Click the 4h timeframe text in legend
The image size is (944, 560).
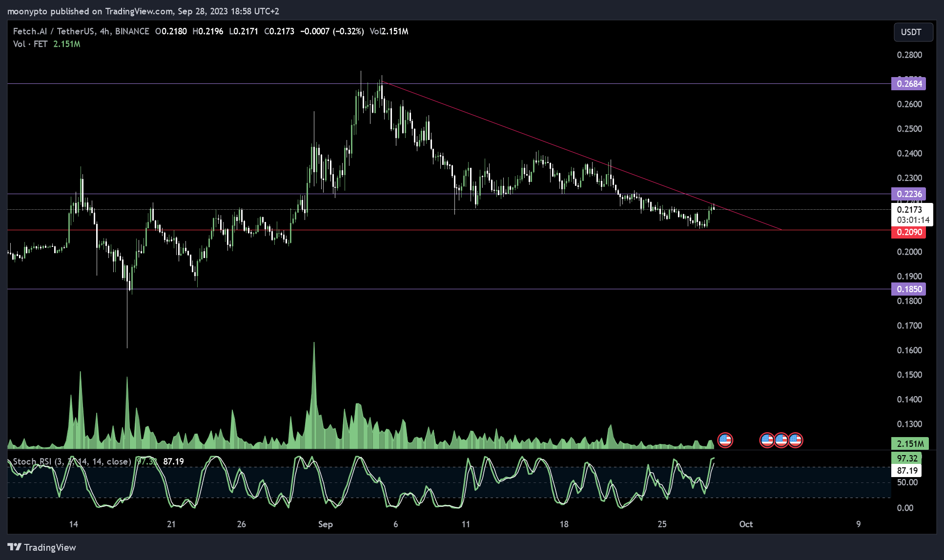(x=104, y=31)
